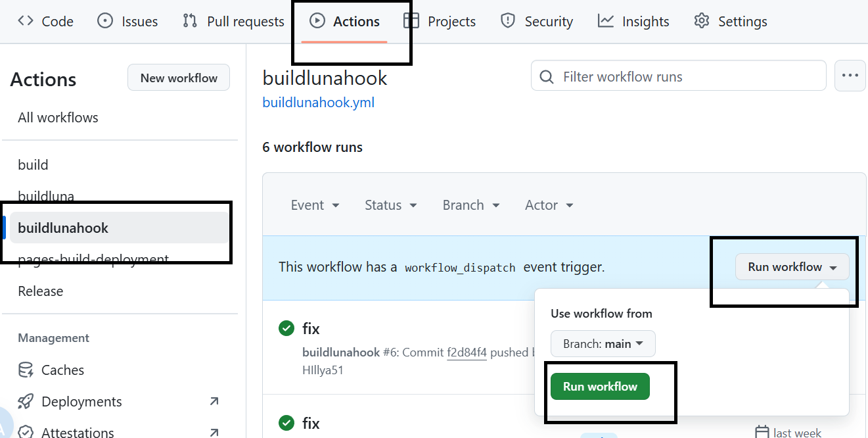Image resolution: width=868 pixels, height=438 pixels.
Task: Click the Settings gear icon
Action: coord(702,20)
